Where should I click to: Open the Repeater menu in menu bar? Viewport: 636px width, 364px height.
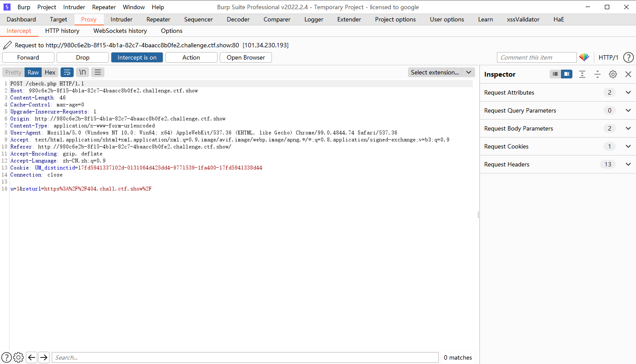tap(104, 7)
